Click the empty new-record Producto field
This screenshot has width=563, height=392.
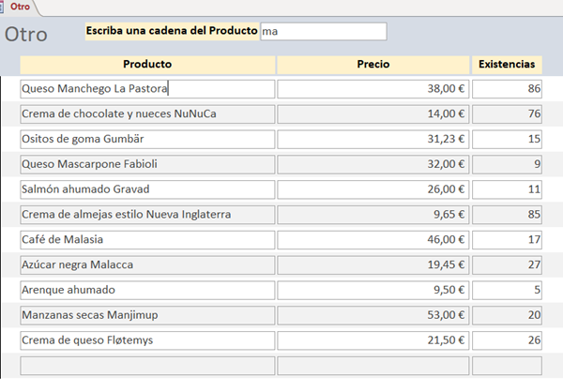pyautogui.click(x=147, y=365)
